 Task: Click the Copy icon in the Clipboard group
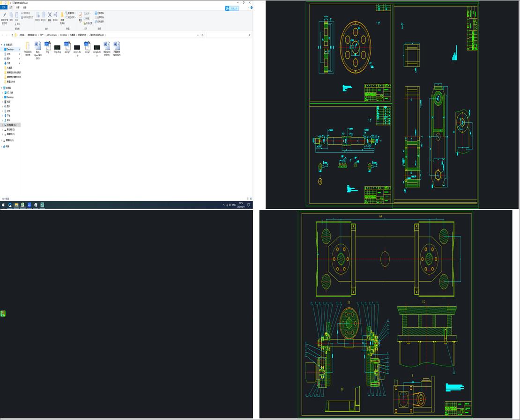click(11, 16)
